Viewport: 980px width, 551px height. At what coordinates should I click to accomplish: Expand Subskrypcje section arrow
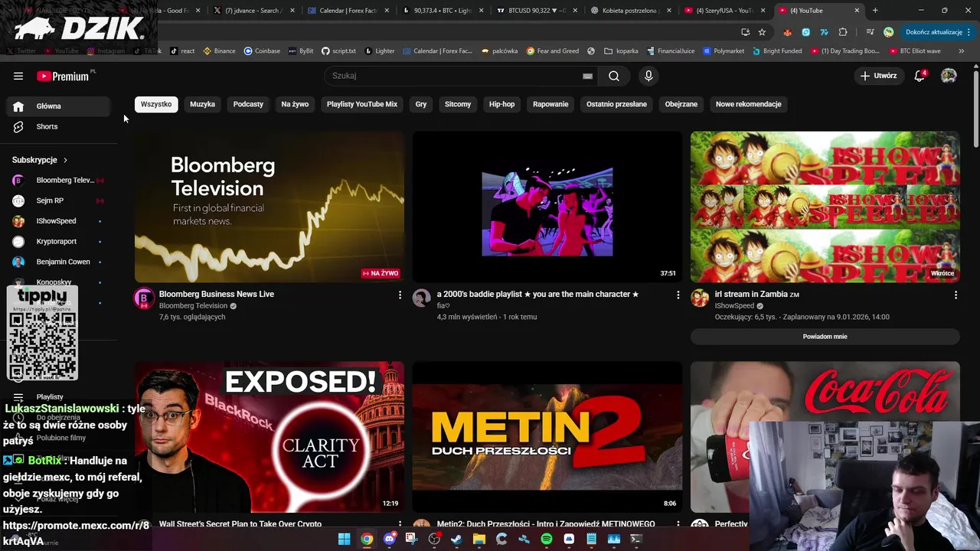coord(65,160)
